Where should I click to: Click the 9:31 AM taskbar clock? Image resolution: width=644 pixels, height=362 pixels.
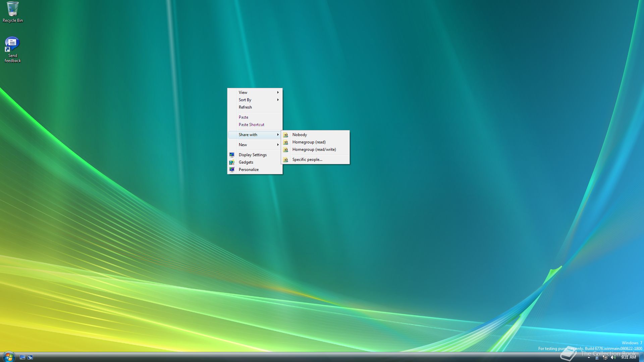click(x=628, y=357)
